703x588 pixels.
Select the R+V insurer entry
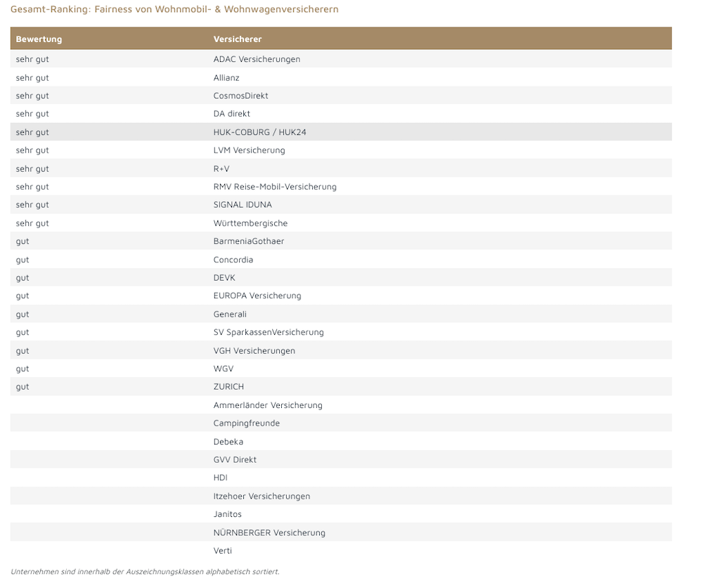point(221,169)
